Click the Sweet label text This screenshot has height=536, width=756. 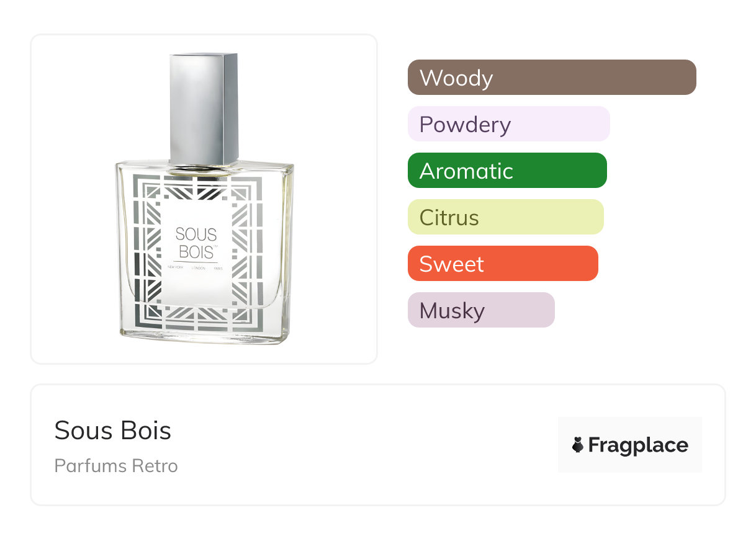pos(451,264)
